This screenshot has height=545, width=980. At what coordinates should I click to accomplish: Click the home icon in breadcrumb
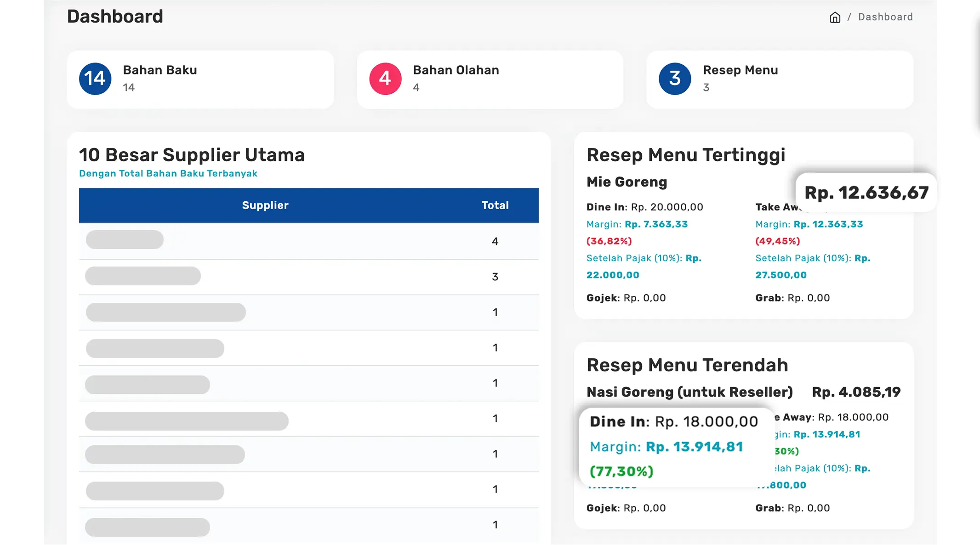(835, 17)
